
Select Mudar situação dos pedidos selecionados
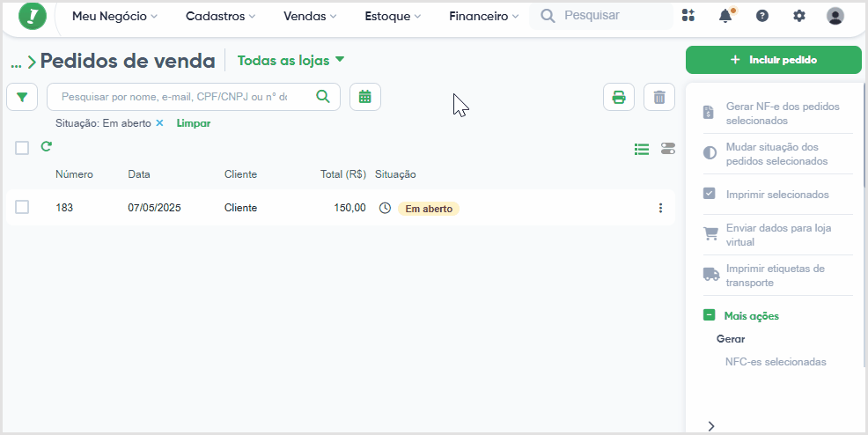click(x=778, y=154)
